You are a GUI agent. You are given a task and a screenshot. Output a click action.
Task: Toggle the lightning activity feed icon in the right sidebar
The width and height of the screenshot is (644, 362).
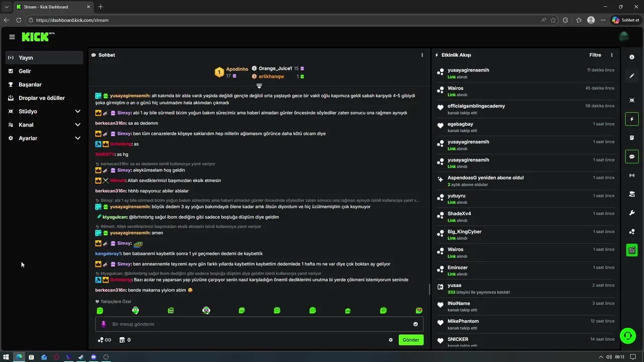632,119
